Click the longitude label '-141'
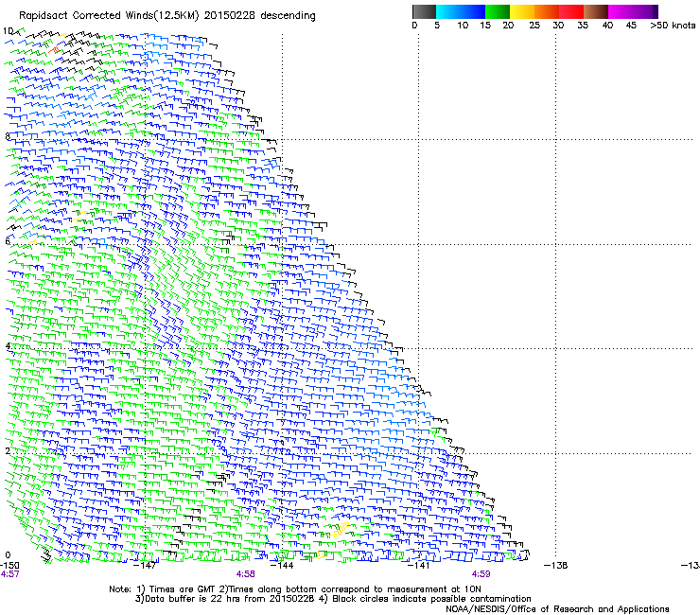Image resolution: width=700 pixels, height=615 pixels. coord(419,566)
